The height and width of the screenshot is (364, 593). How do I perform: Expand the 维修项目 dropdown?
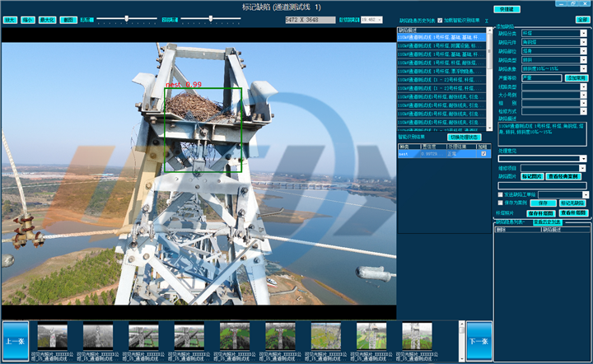pos(582,168)
